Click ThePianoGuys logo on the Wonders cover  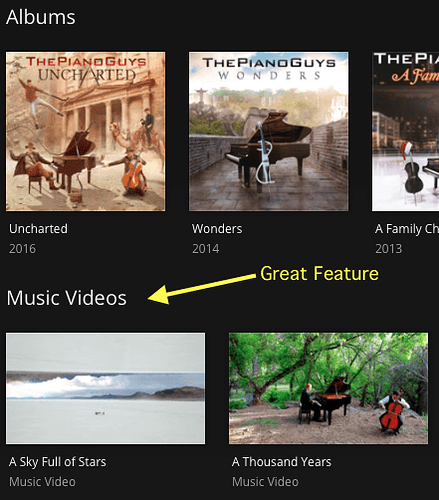[269, 63]
